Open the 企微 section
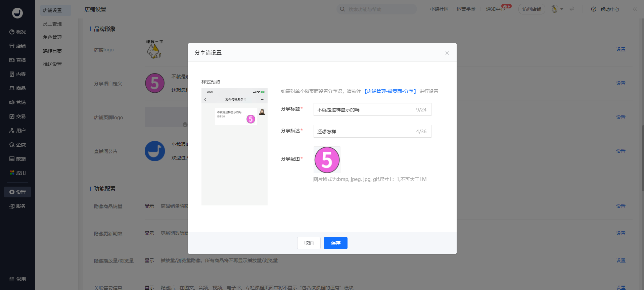 coord(17,145)
